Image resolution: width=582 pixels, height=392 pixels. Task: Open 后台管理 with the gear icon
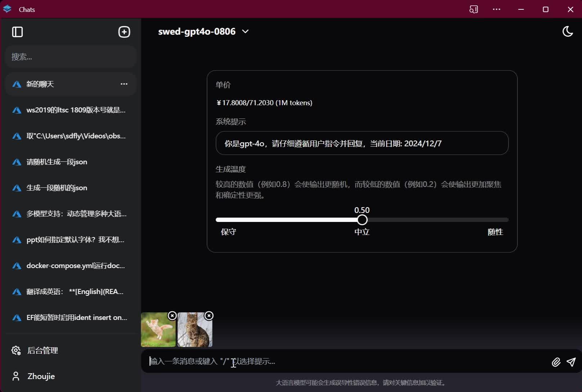pyautogui.click(x=16, y=350)
